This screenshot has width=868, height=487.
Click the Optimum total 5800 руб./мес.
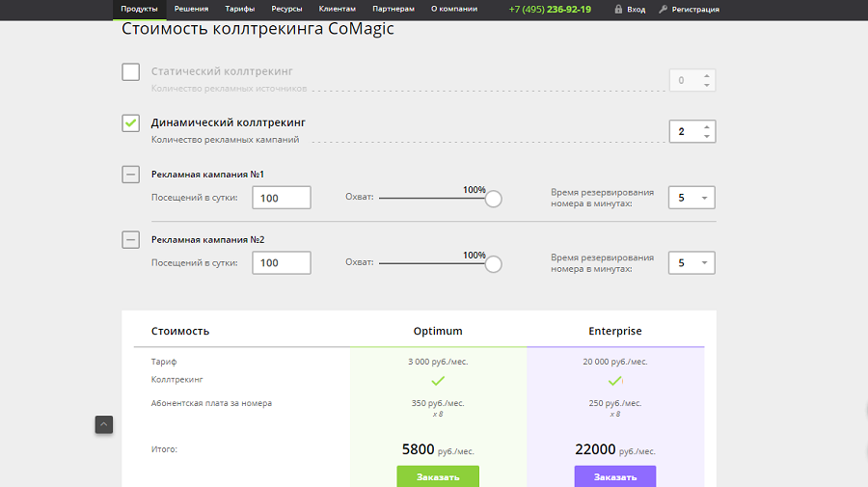pos(438,449)
